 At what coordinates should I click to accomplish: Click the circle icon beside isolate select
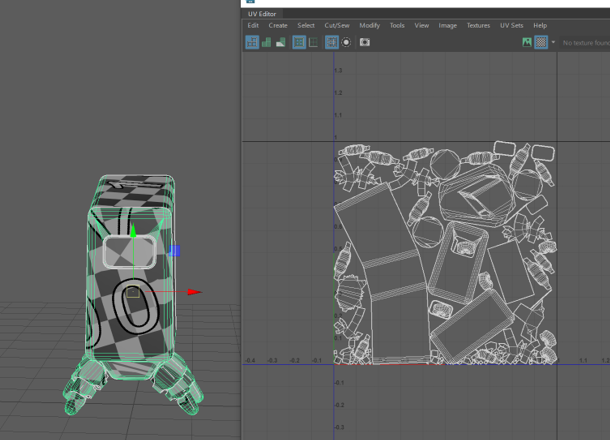click(x=347, y=42)
